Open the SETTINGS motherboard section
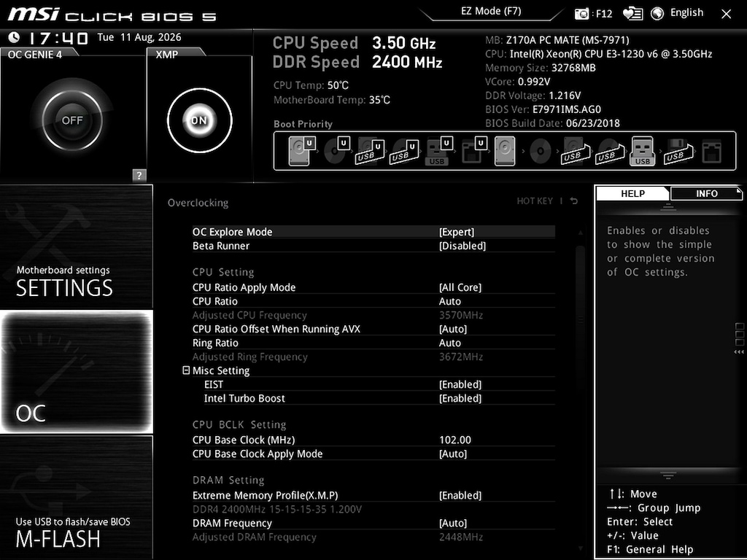Screen dimensions: 747x560 coord(76,246)
